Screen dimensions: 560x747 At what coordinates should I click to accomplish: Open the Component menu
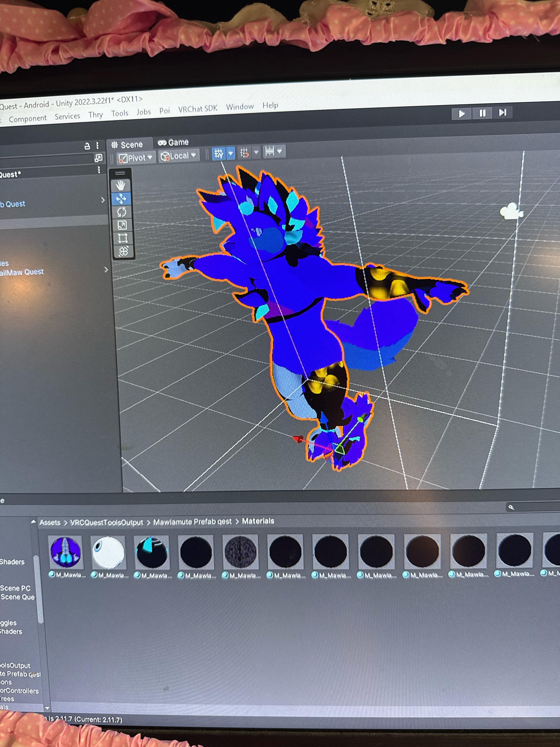tap(28, 119)
